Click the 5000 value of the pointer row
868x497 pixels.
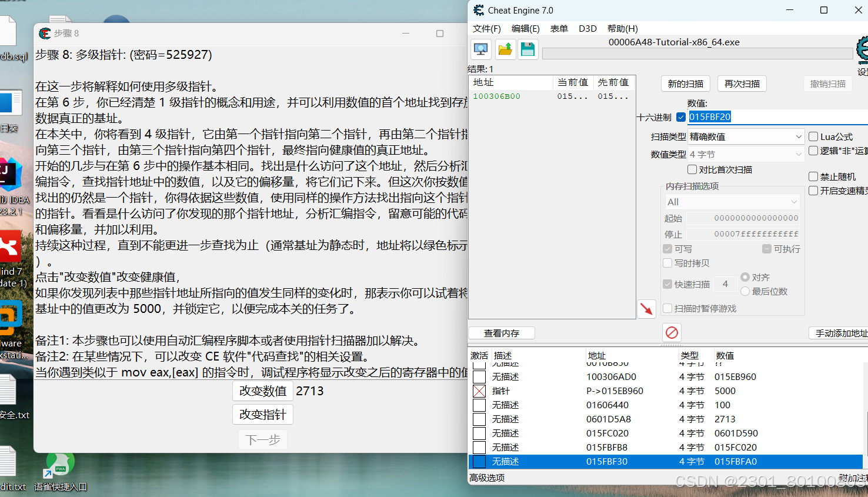[725, 391]
